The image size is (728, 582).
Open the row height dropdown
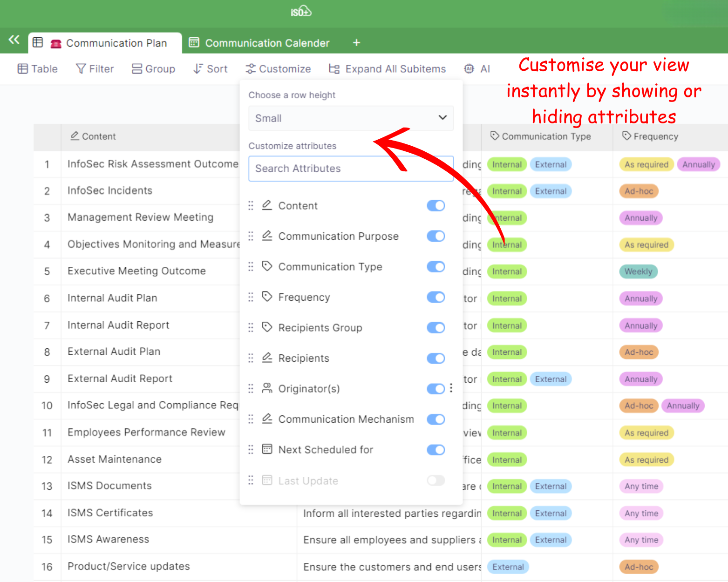tap(351, 118)
